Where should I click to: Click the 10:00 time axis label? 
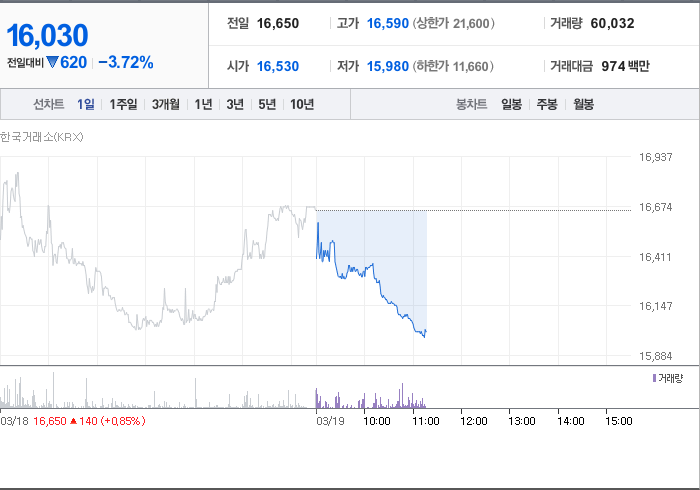377,421
